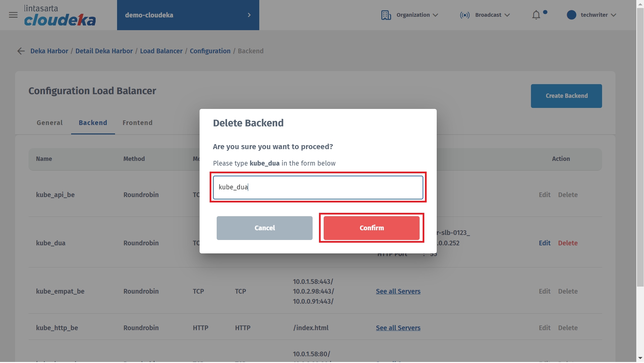This screenshot has width=644, height=363.
Task: Open the hamburger navigation menu
Action: [x=13, y=15]
